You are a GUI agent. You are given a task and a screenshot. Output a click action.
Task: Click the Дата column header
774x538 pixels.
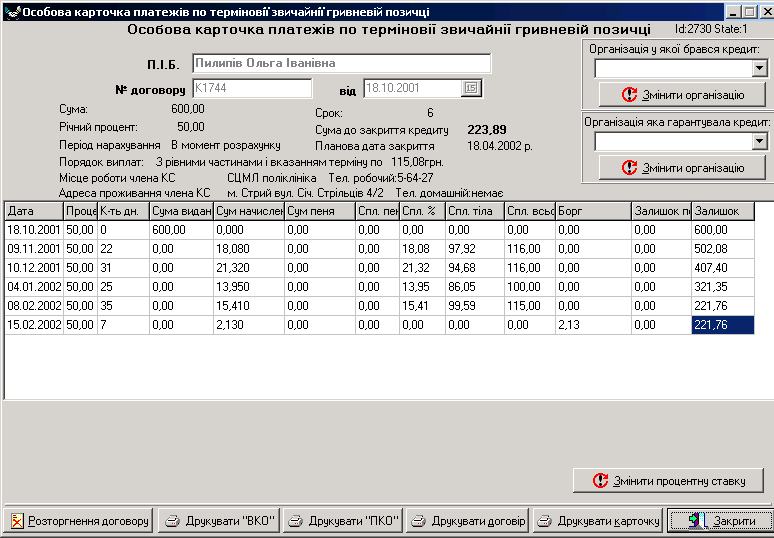pos(34,211)
